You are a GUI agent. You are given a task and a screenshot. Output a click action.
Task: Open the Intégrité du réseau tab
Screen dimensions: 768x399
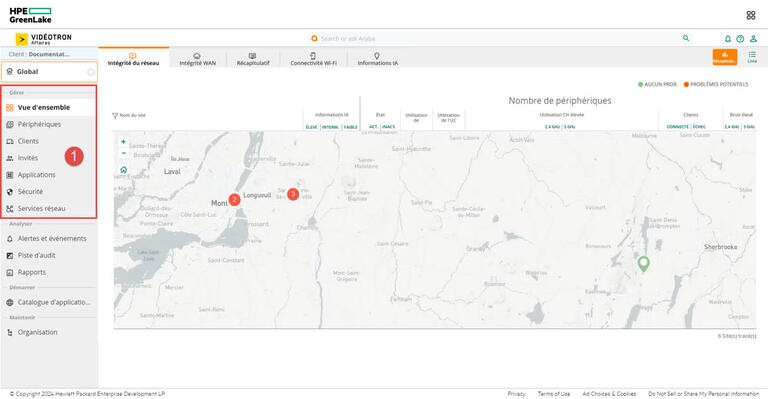[x=133, y=59]
